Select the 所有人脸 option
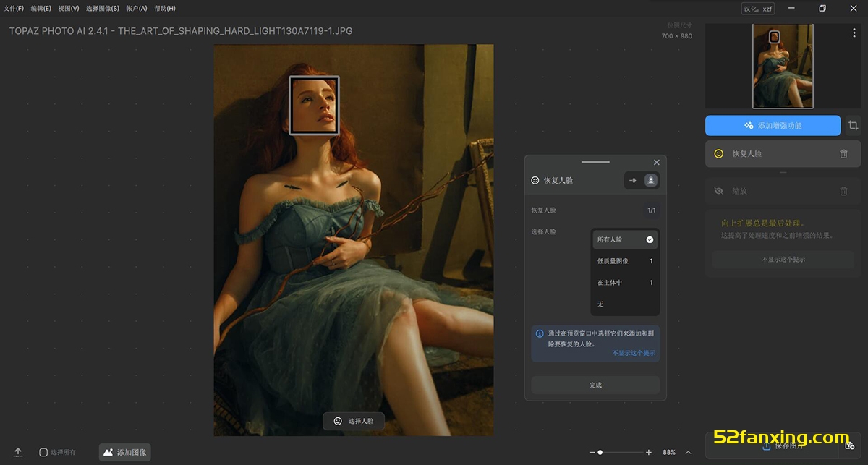 625,239
